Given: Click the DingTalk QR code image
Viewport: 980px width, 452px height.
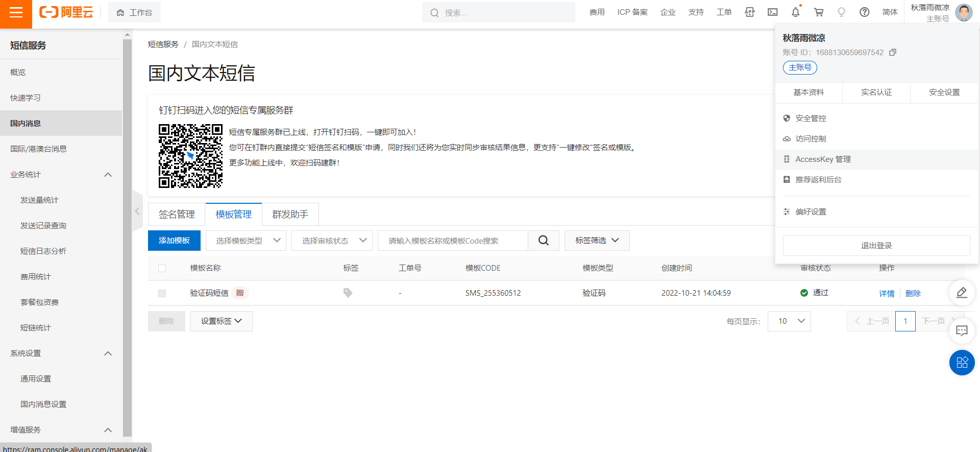Looking at the screenshot, I should [190, 156].
